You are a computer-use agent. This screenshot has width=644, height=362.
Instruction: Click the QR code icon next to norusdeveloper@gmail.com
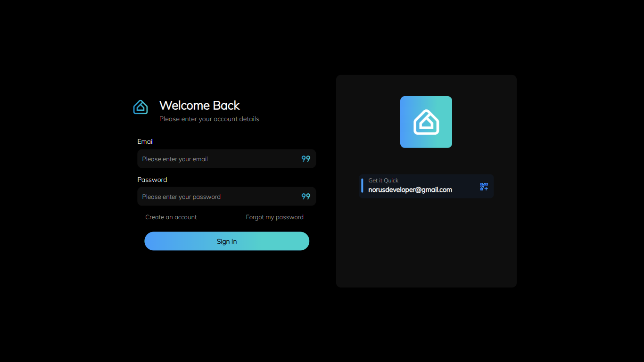[484, 187]
